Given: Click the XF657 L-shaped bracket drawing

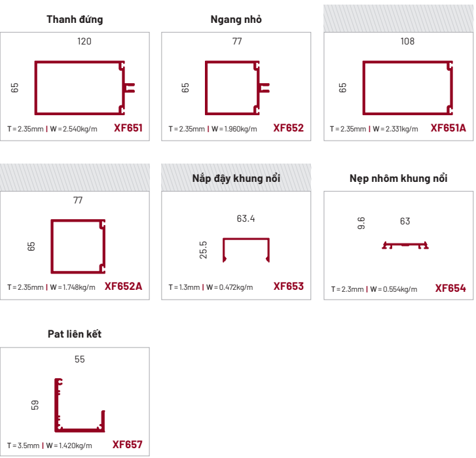Looking at the screenshot, I should (x=80, y=405).
